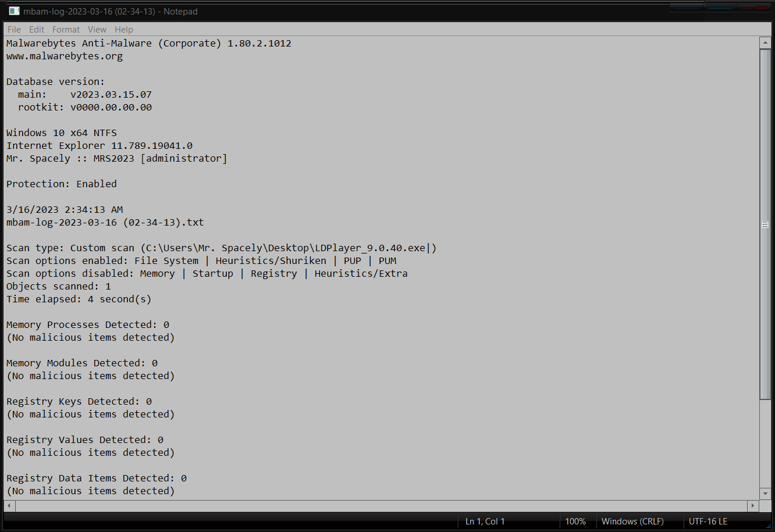Click the mbam-log .txt filename line
Image resolution: width=775 pixels, height=532 pixels.
point(105,223)
